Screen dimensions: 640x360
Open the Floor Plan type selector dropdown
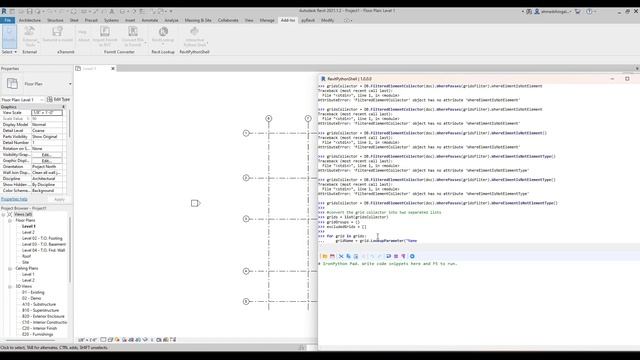coord(70,84)
